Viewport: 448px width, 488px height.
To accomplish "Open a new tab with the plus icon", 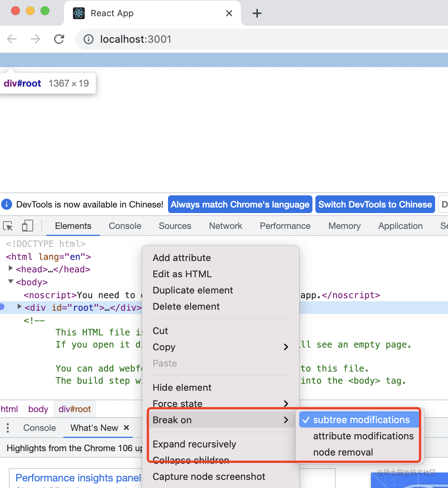I will click(257, 14).
